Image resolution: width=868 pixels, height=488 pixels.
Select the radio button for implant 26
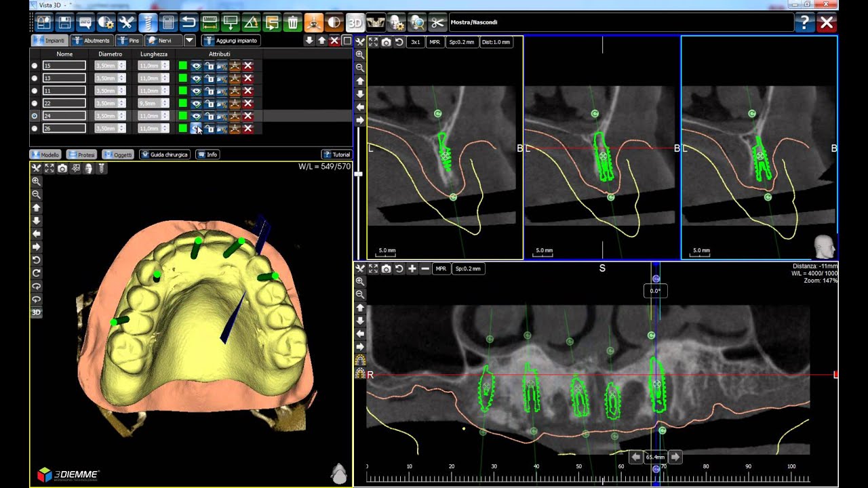pos(35,128)
